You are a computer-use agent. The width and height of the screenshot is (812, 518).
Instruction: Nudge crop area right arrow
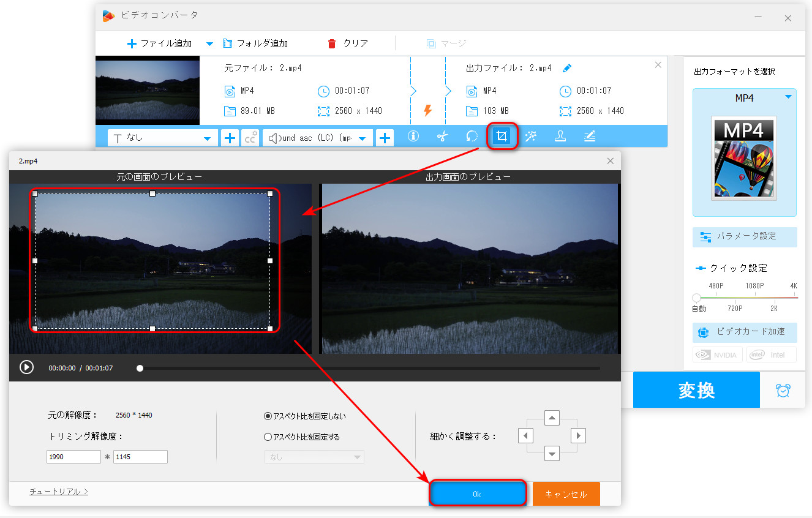[578, 436]
